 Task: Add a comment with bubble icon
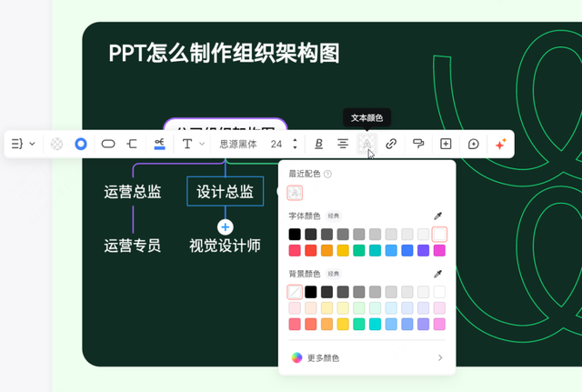tap(473, 144)
